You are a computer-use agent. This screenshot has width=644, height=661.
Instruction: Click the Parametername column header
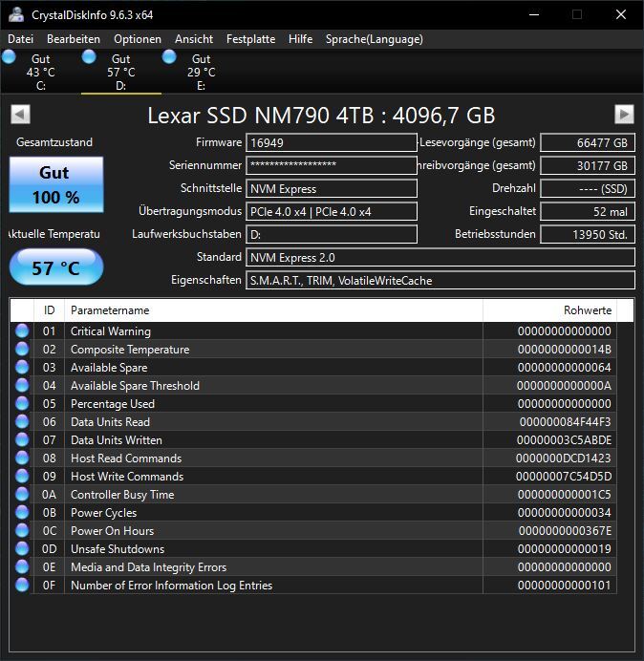(273, 310)
